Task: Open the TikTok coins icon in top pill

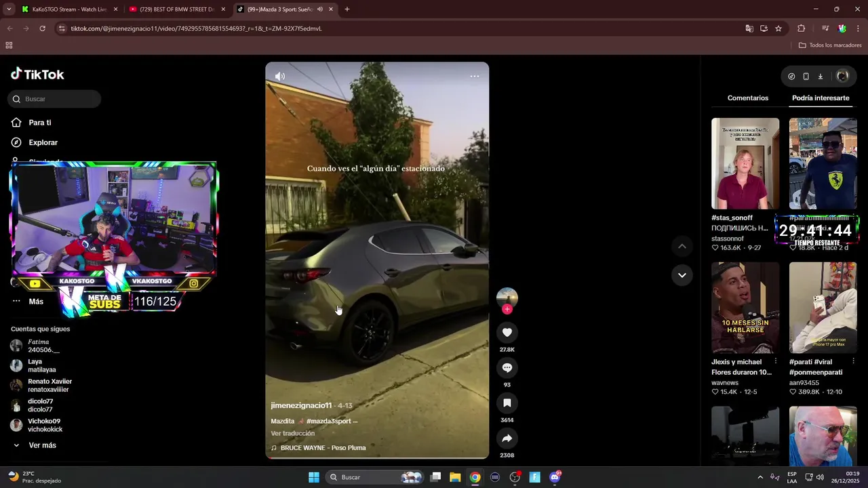Action: [x=791, y=77]
